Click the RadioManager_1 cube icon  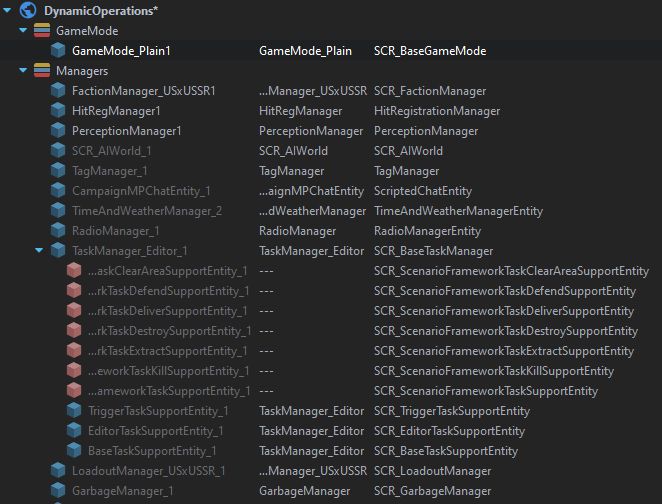pyautogui.click(x=58, y=230)
